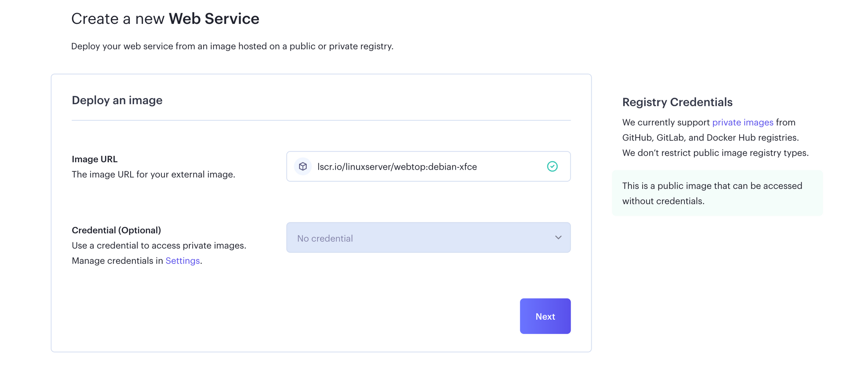Expand the credential selector chevron
868x367 pixels.
(x=558, y=238)
